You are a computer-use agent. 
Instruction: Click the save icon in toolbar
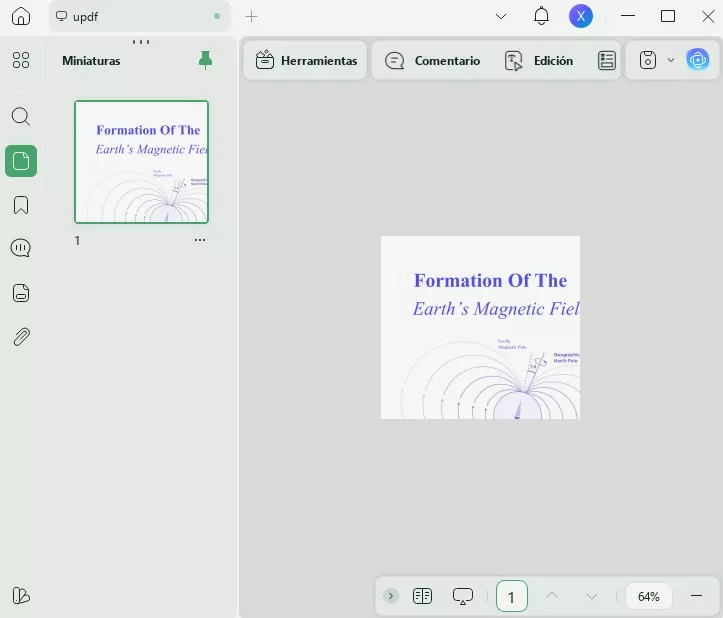click(x=648, y=60)
